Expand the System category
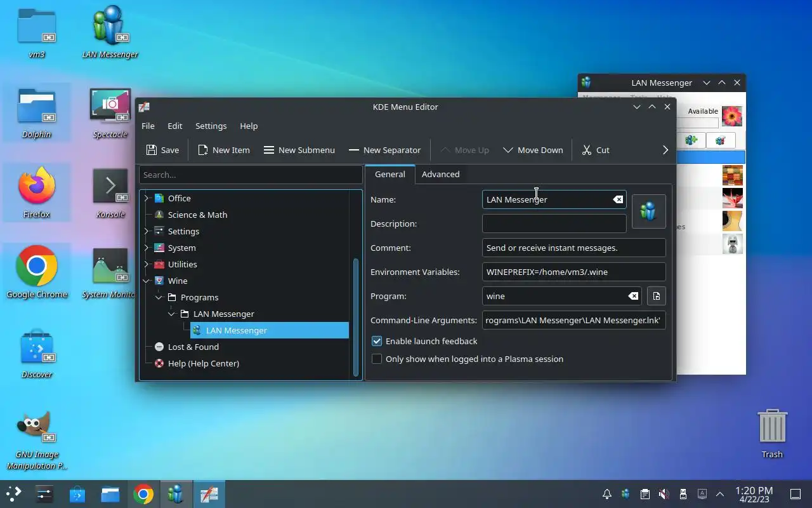Viewport: 812px width, 508px height. click(147, 248)
